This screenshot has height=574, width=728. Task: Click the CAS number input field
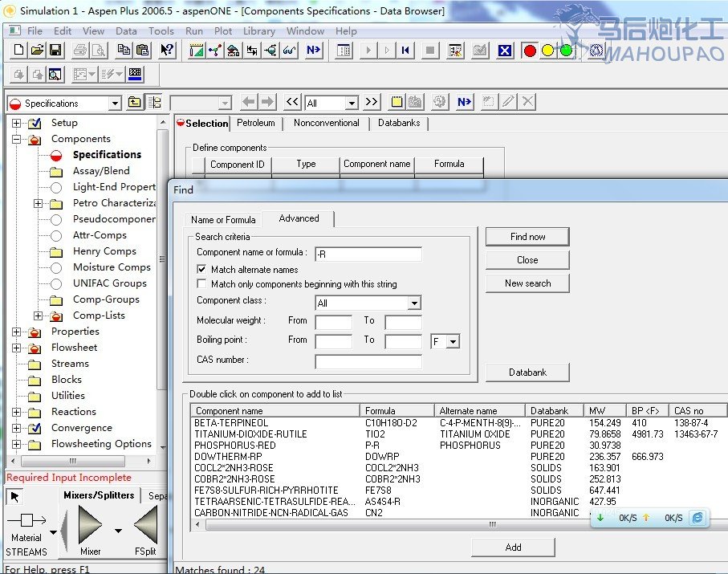coord(368,361)
